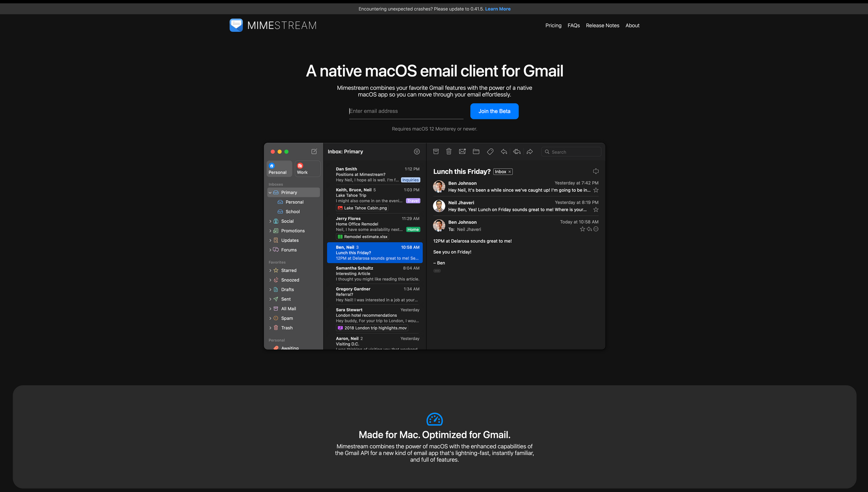Click the Join the Beta button
The image size is (868, 492).
[x=494, y=111]
